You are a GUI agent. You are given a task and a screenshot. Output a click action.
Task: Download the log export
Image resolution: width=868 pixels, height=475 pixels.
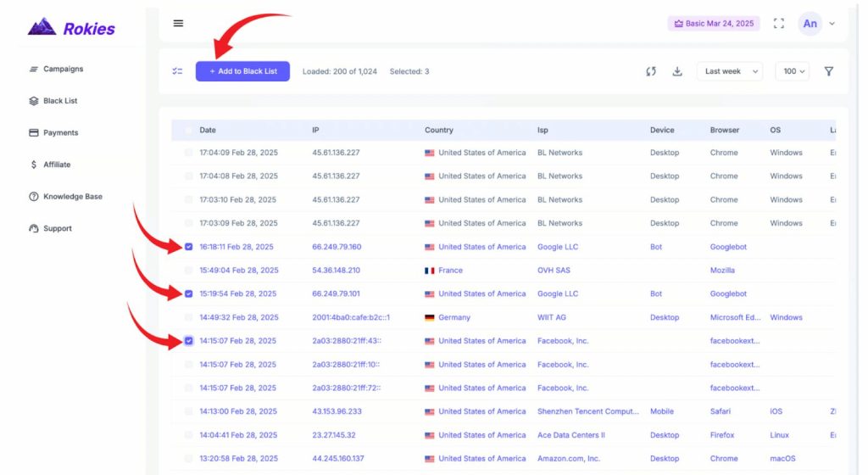coord(677,71)
